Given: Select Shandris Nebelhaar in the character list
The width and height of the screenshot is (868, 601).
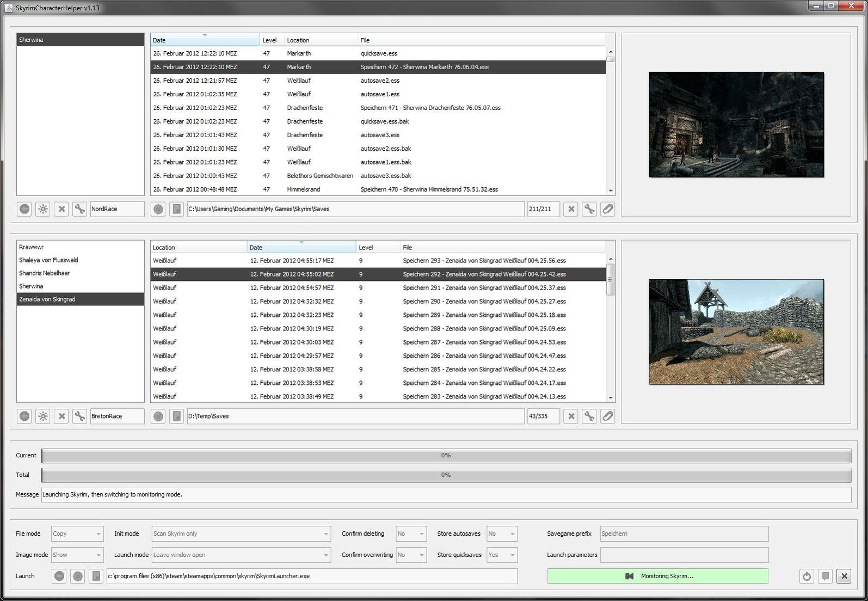Looking at the screenshot, I should point(45,273).
